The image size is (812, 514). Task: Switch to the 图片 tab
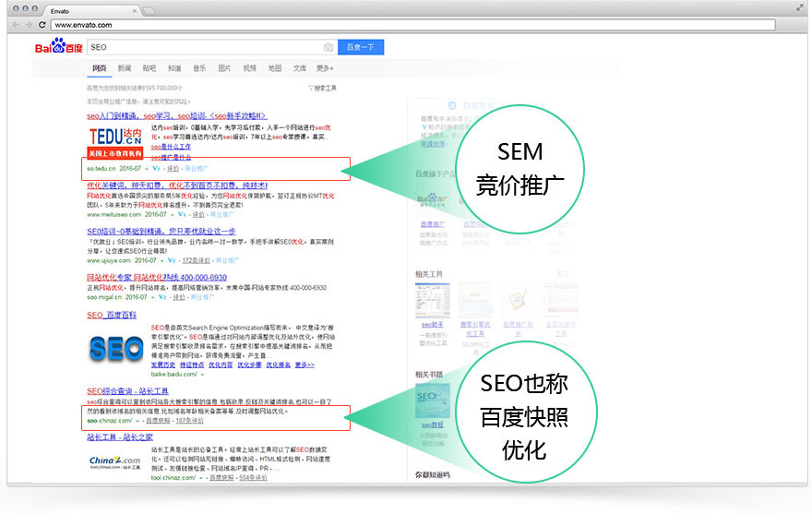coord(224,68)
